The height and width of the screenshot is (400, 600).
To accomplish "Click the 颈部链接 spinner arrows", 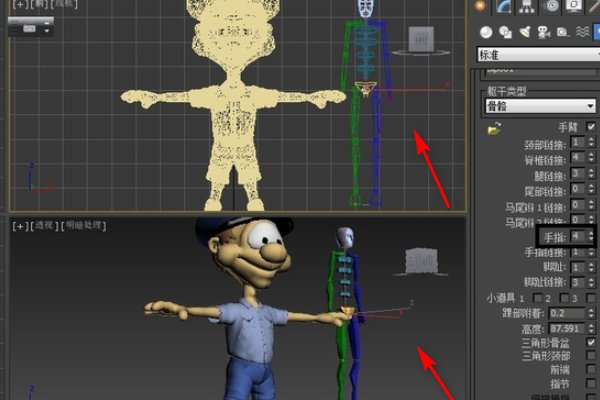I will [x=591, y=143].
